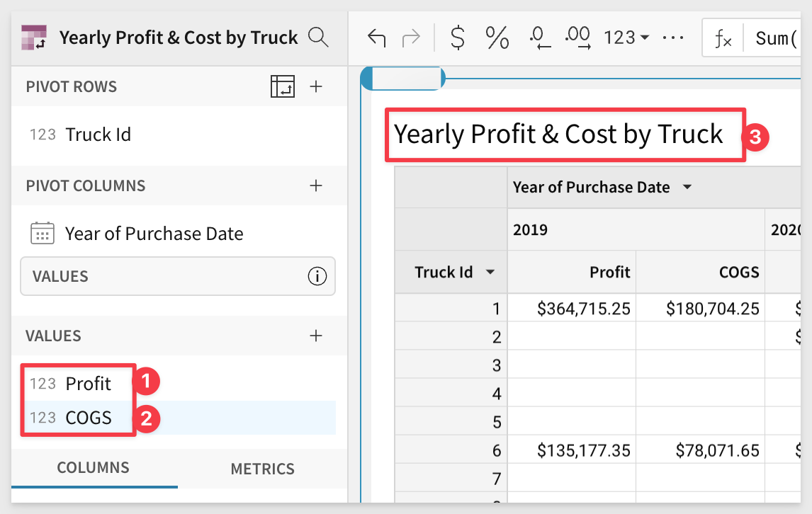812x514 pixels.
Task: Apply percent number format
Action: pos(497,38)
